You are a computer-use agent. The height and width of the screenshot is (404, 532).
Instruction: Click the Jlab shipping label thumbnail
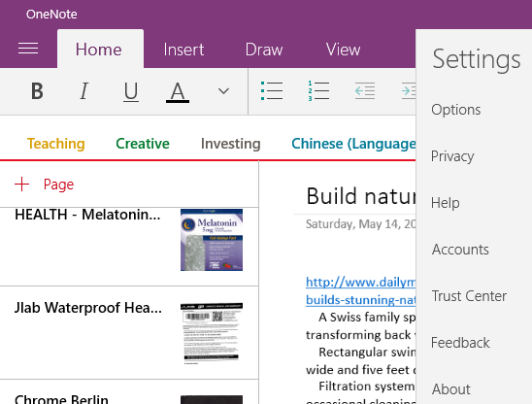click(212, 333)
